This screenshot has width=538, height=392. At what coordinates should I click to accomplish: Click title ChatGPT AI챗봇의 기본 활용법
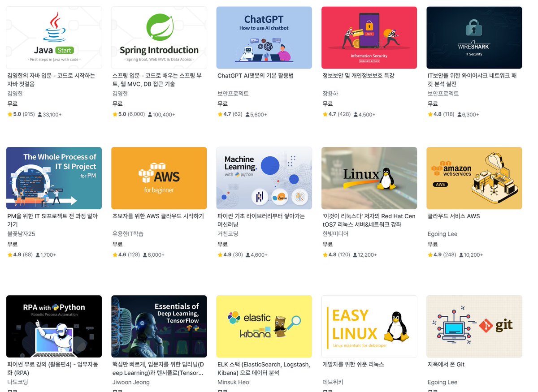pyautogui.click(x=256, y=76)
